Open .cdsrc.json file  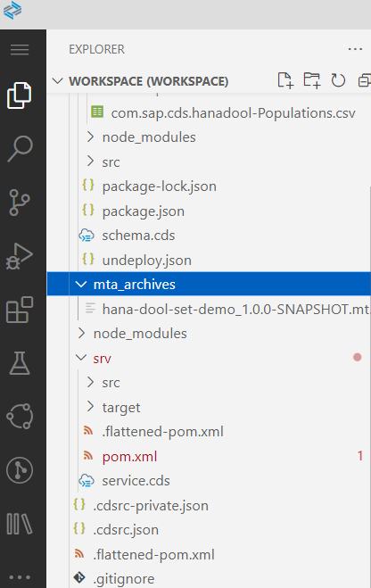(x=126, y=530)
